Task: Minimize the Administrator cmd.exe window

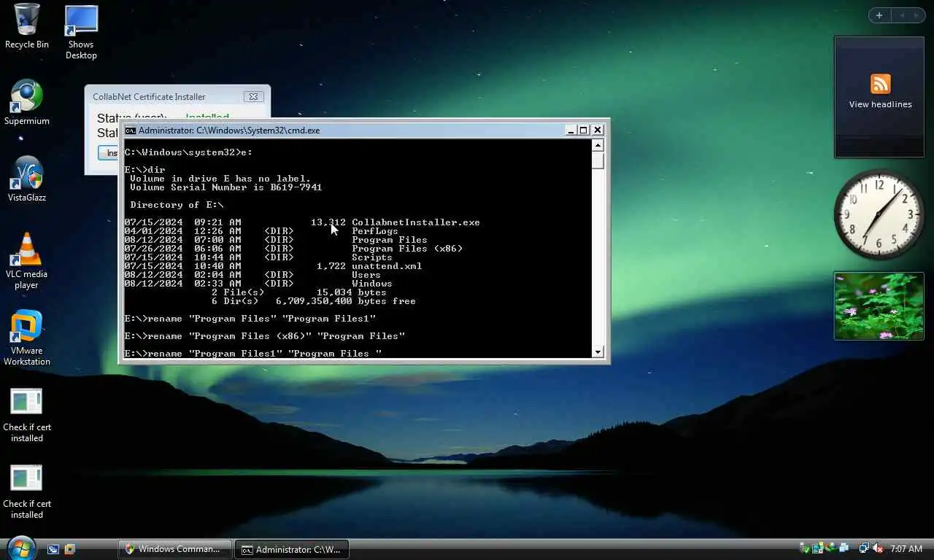Action: pyautogui.click(x=571, y=130)
